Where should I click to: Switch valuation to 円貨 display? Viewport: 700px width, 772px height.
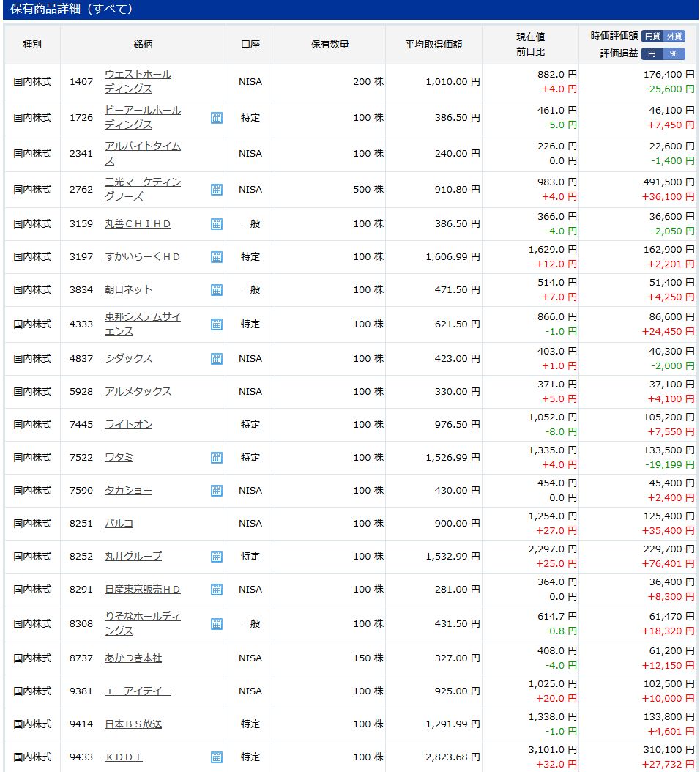click(652, 36)
